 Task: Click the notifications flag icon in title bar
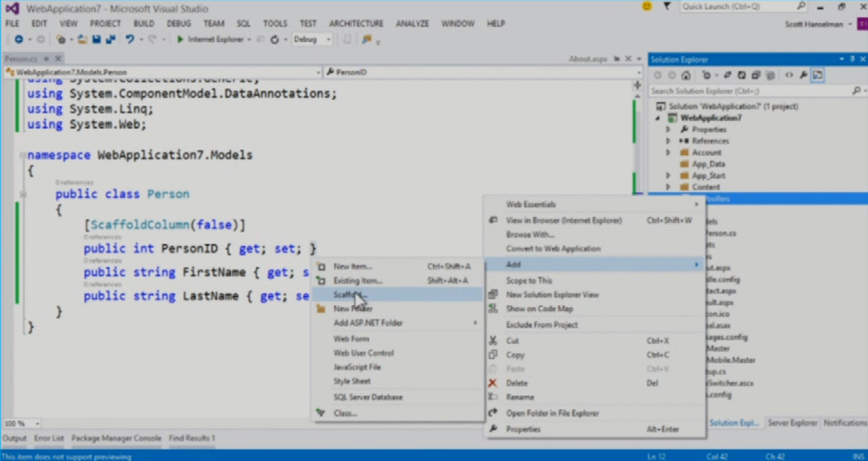(667, 7)
